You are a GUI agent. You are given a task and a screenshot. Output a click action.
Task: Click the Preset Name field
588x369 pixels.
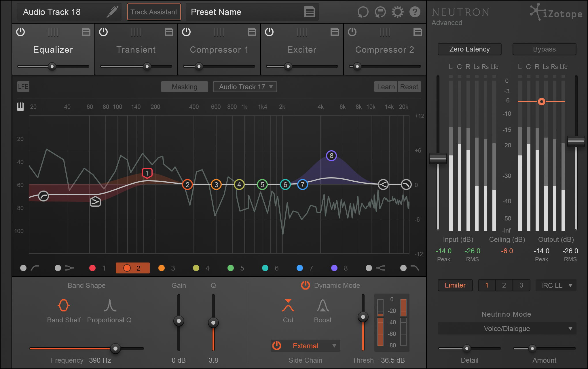[x=252, y=12]
